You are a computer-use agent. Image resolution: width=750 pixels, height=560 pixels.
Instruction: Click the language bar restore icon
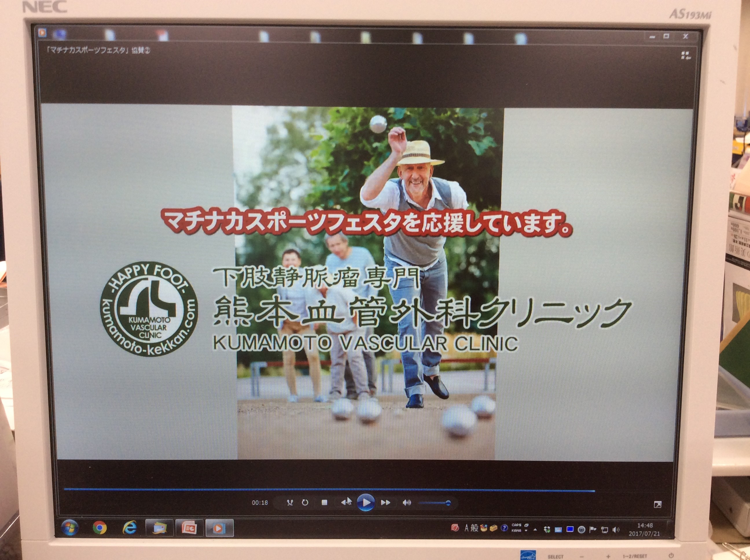[526, 525]
